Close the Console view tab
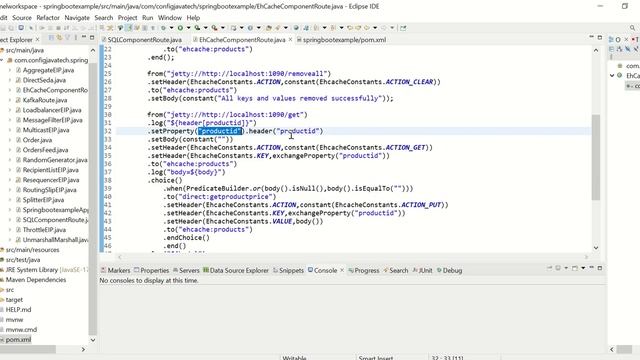640x360 pixels. pos(342,270)
